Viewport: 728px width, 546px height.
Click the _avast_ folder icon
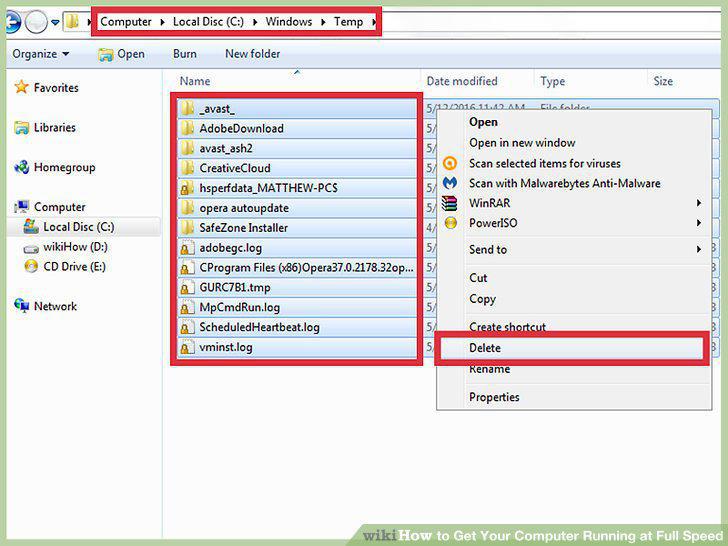(x=187, y=109)
